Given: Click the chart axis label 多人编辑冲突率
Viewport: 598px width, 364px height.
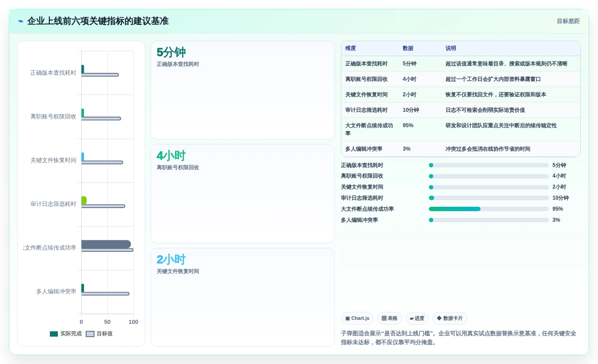Looking at the screenshot, I should [x=56, y=292].
